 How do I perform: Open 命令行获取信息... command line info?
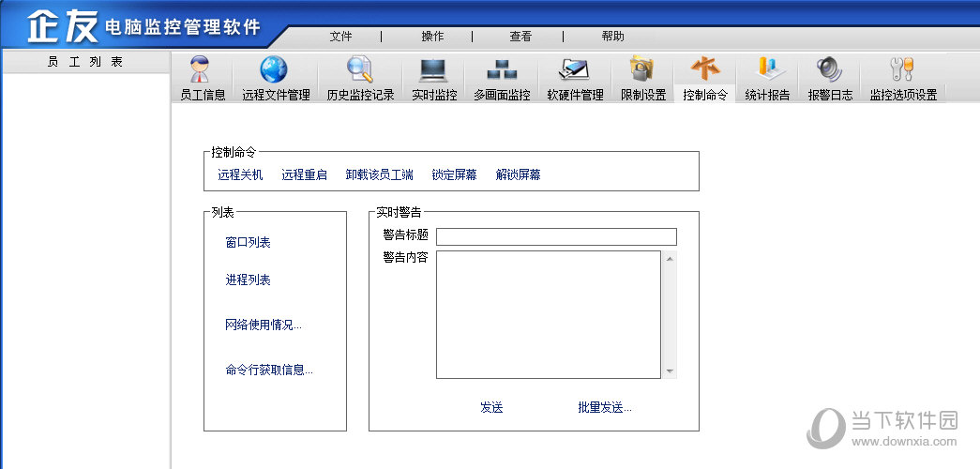click(x=269, y=370)
